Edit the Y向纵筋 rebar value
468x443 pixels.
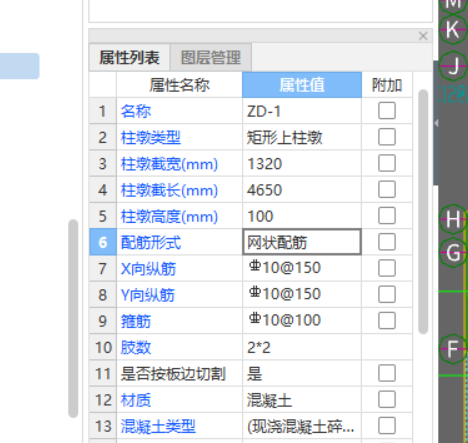pos(302,295)
